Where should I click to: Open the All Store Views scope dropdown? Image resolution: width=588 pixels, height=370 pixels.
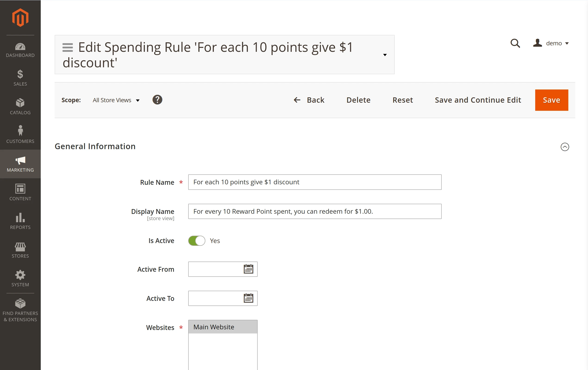coord(116,100)
